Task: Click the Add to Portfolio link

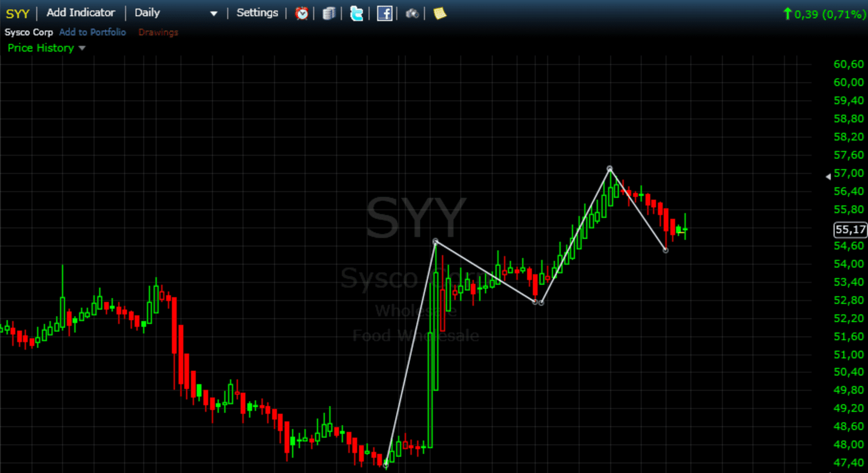Action: pos(93,32)
